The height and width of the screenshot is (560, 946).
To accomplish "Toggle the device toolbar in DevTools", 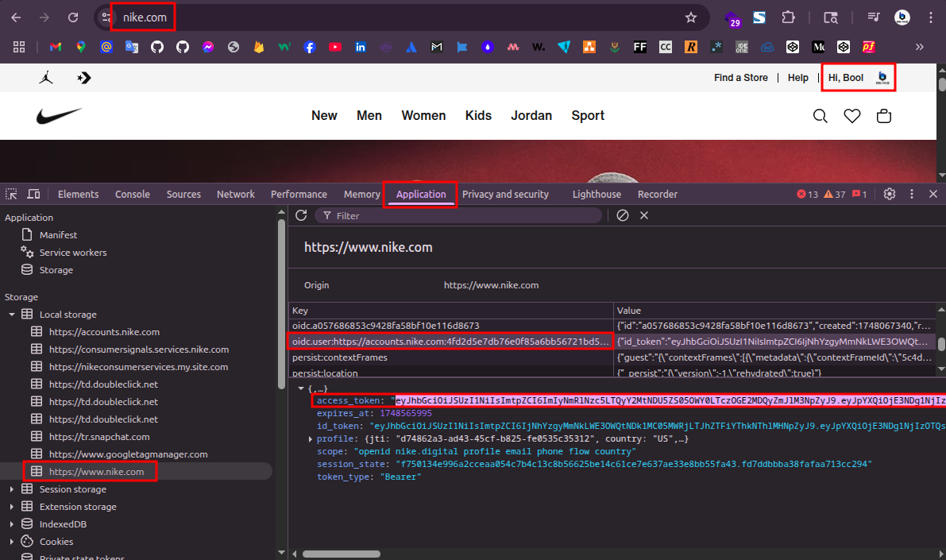I will (x=34, y=195).
